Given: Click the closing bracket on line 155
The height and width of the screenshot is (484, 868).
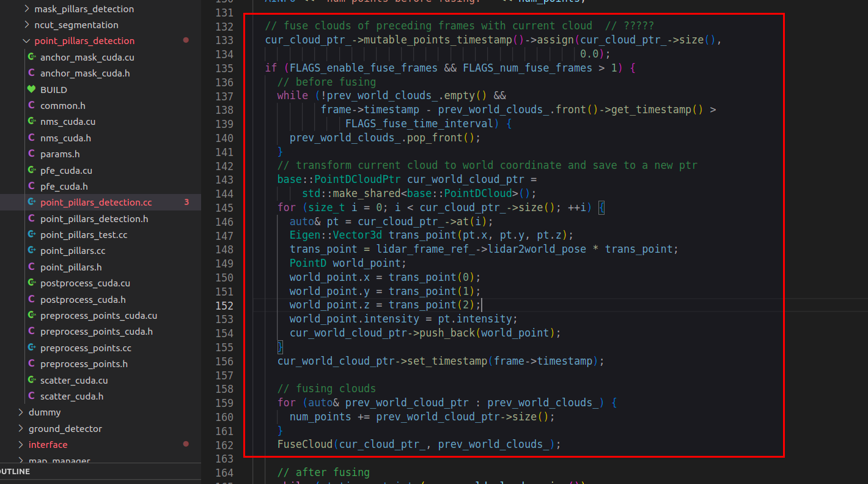Looking at the screenshot, I should tap(281, 347).
